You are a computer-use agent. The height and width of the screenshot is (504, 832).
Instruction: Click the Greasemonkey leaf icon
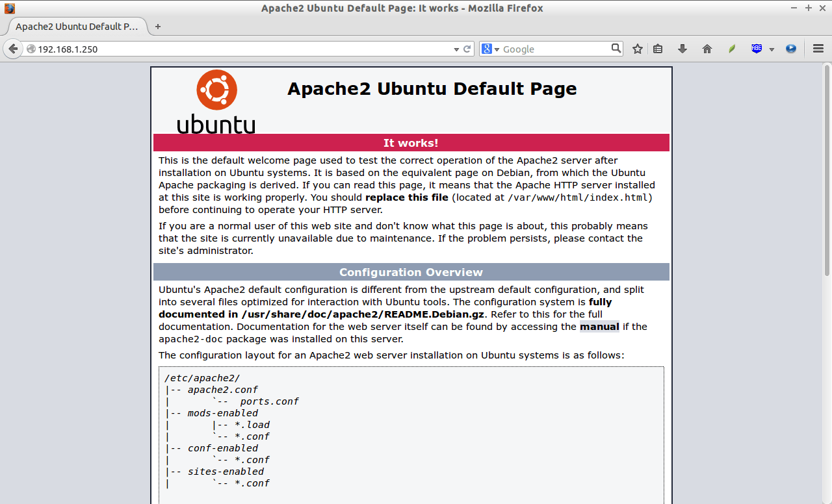[x=731, y=48]
